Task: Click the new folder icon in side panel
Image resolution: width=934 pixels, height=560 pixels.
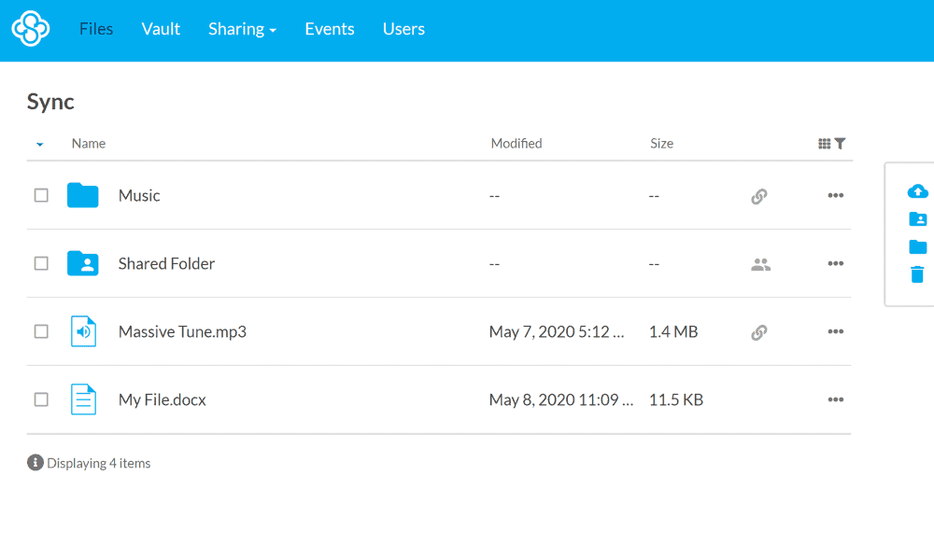Action: [917, 247]
